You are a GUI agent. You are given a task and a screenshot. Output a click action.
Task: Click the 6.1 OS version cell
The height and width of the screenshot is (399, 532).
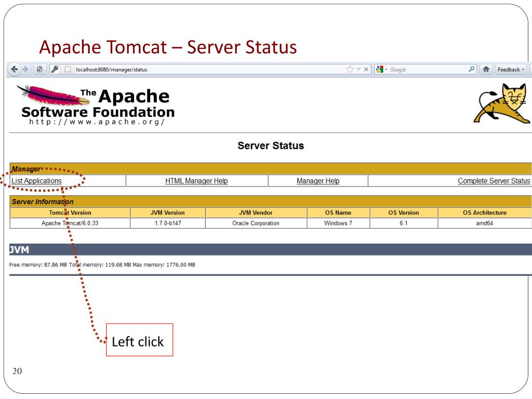[404, 223]
